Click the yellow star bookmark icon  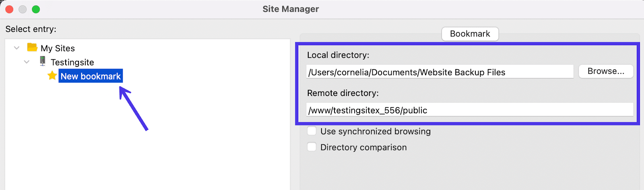pos(52,75)
